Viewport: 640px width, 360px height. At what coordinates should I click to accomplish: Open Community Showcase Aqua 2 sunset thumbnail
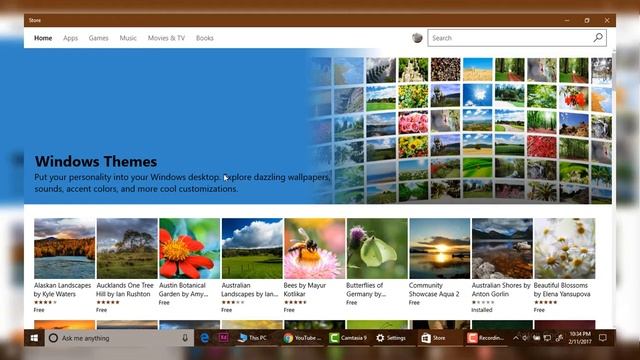tap(440, 249)
